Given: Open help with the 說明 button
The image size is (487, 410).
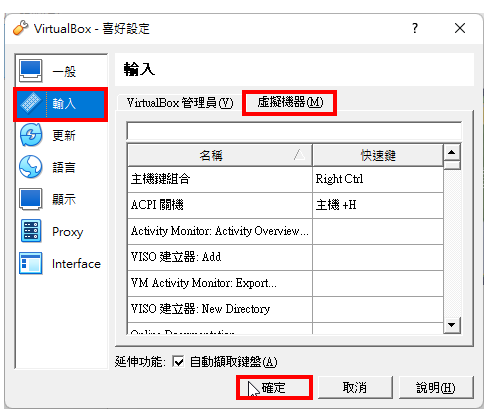Looking at the screenshot, I should coord(436,387).
